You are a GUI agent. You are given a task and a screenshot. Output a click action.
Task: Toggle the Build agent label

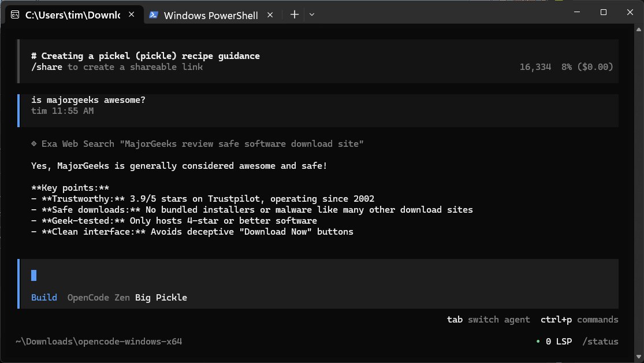tap(44, 298)
